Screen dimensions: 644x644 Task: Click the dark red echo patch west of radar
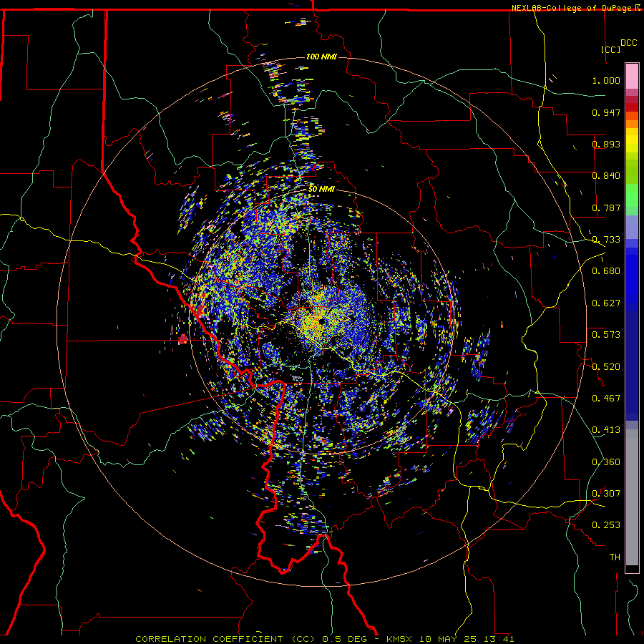click(x=182, y=339)
